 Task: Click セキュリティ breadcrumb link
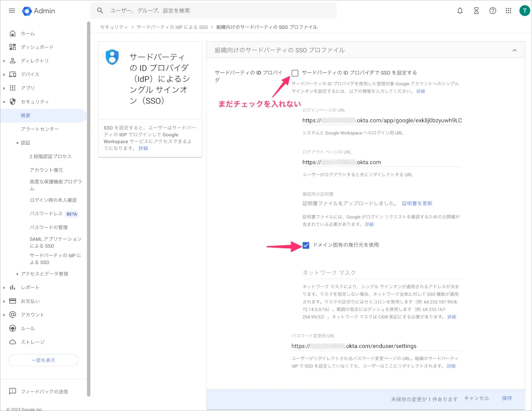pyautogui.click(x=114, y=27)
